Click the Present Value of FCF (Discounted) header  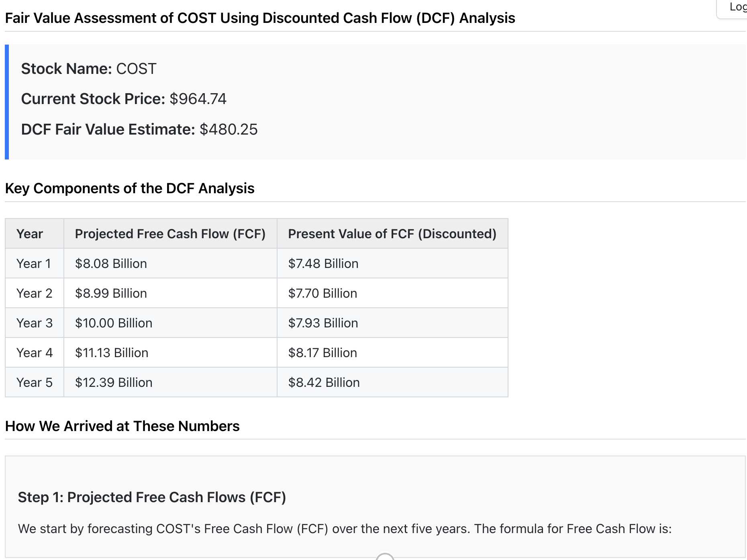pyautogui.click(x=392, y=234)
